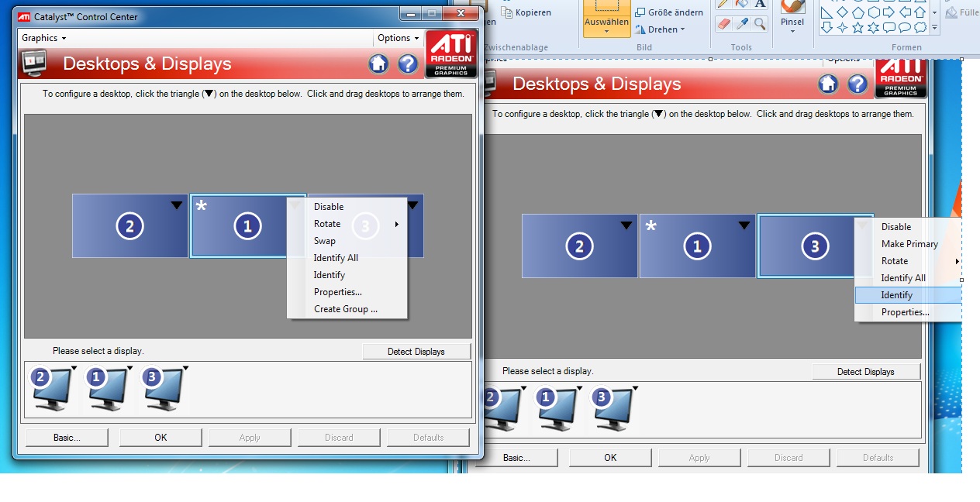
Task: Choose the down arrow shape in Paint
Action: (x=826, y=28)
